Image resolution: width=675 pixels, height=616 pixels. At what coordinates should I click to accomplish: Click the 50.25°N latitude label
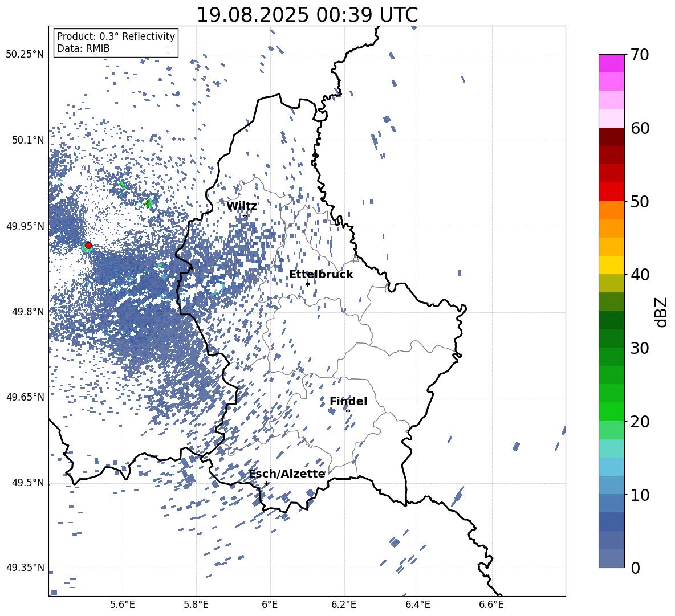pos(25,55)
